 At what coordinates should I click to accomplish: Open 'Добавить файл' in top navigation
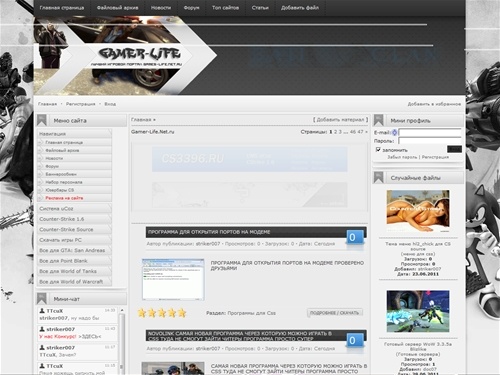pyautogui.click(x=300, y=8)
